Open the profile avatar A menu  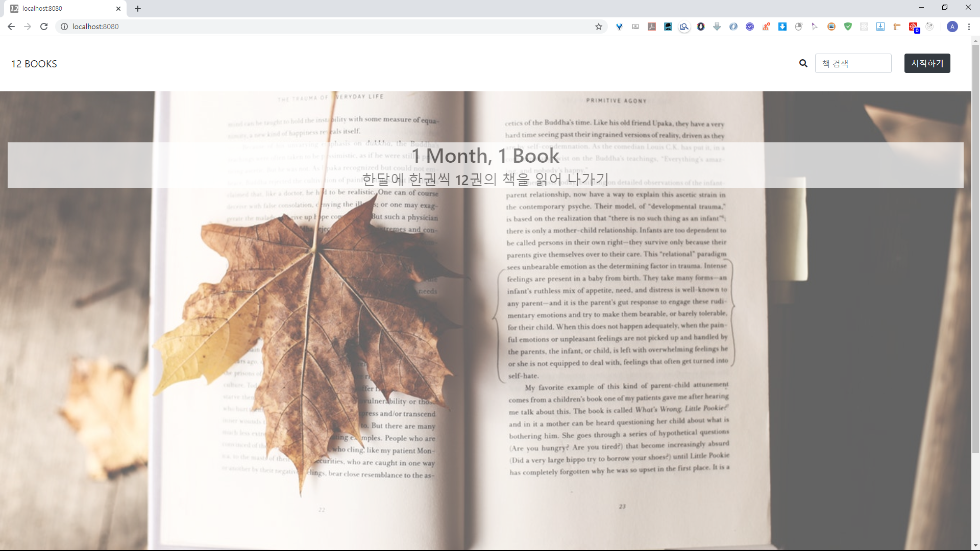952,27
